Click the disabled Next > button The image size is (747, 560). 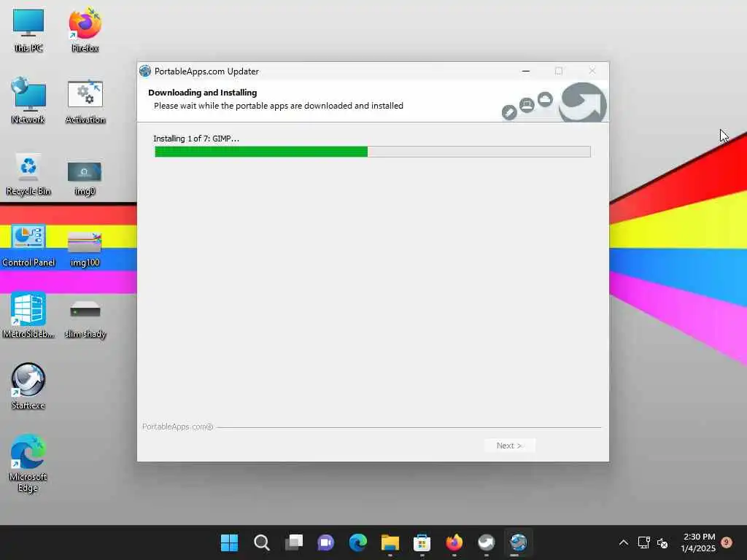coord(510,446)
